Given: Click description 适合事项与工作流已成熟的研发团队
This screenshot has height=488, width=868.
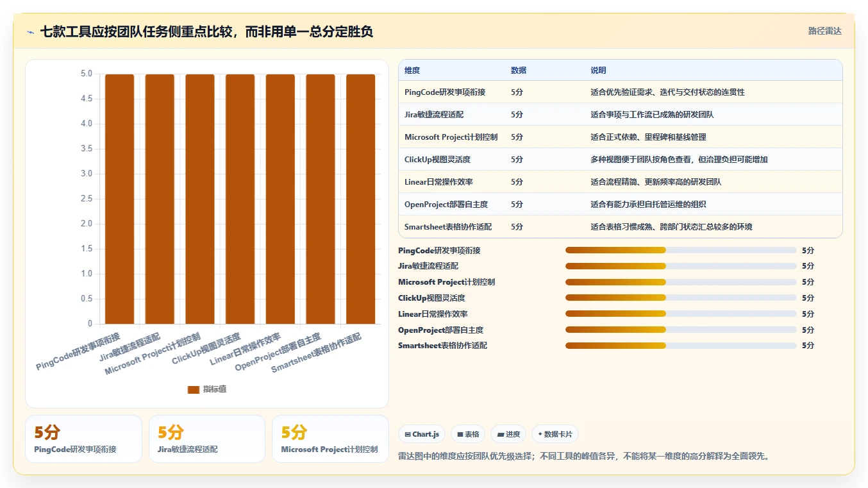Looking at the screenshot, I should (x=652, y=115).
